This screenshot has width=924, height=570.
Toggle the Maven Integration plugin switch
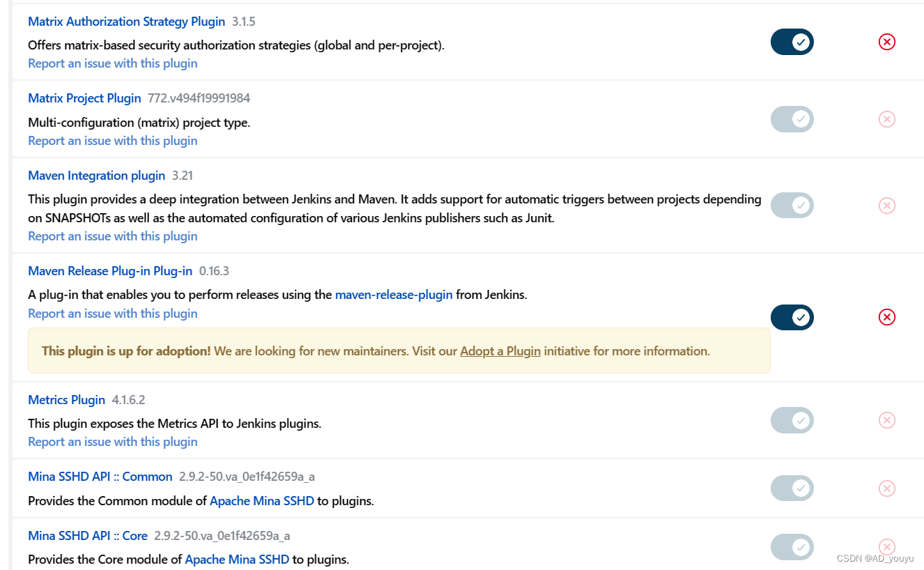coord(792,206)
